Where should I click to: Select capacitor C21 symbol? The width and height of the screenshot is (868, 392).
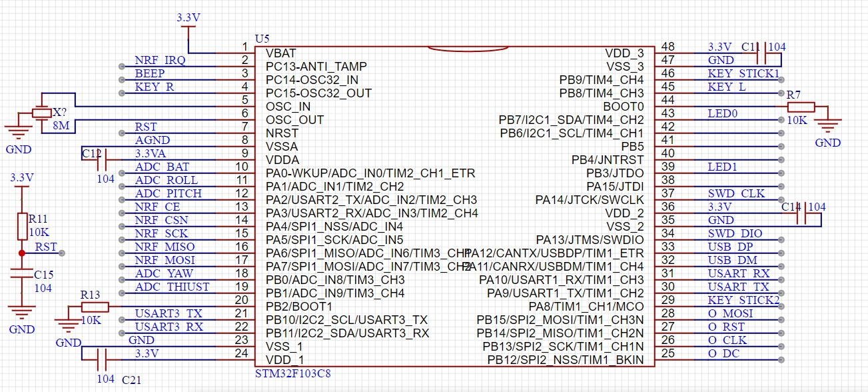tap(103, 360)
